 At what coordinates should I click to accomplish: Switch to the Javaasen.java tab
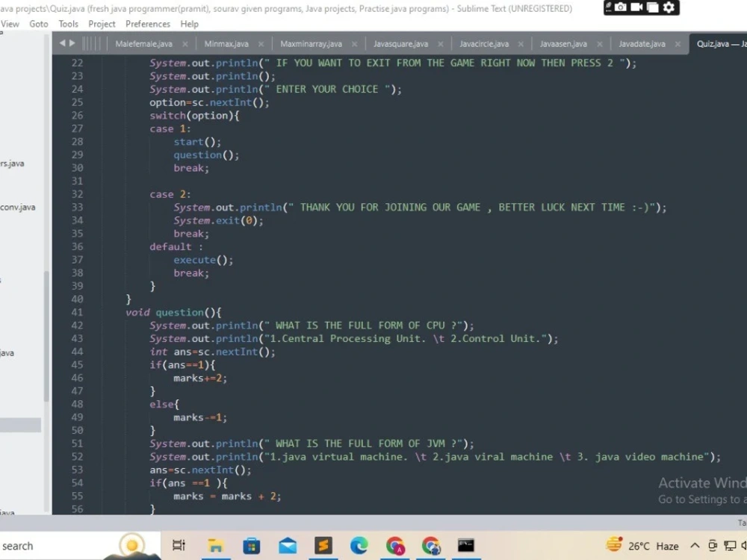[563, 44]
